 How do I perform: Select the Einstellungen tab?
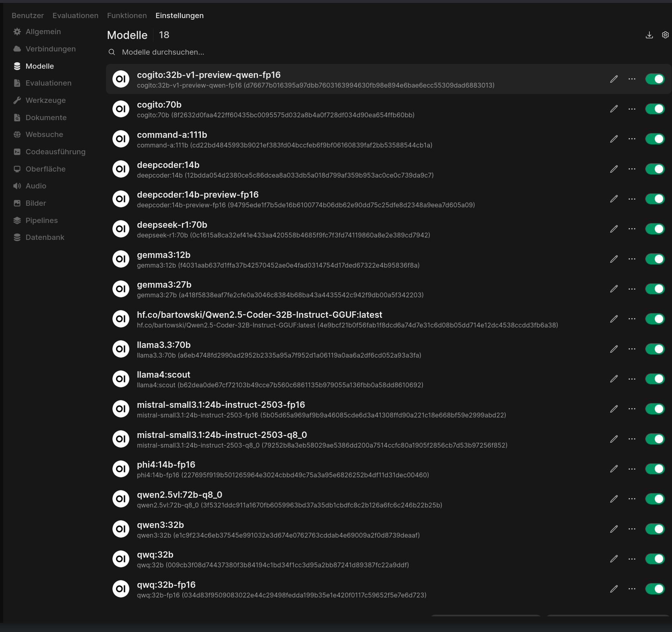point(180,16)
